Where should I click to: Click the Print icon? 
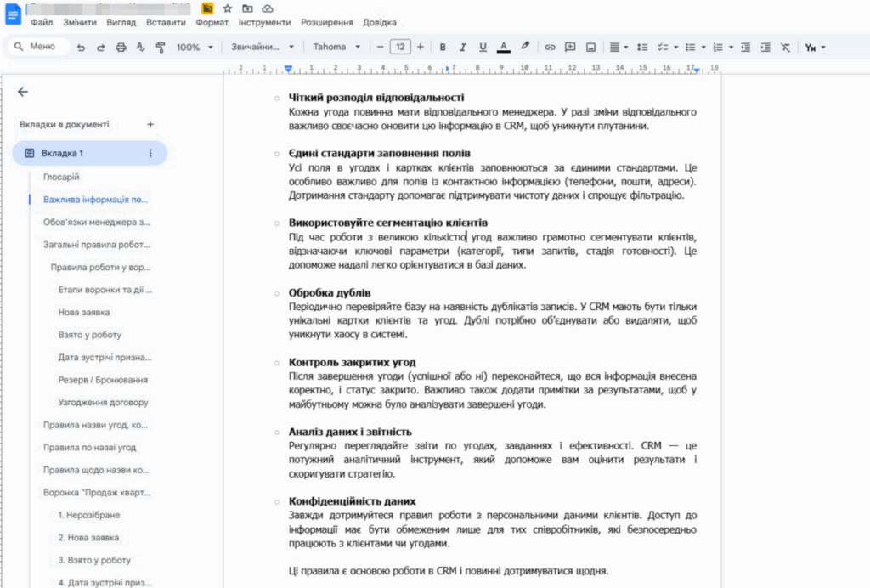click(121, 48)
